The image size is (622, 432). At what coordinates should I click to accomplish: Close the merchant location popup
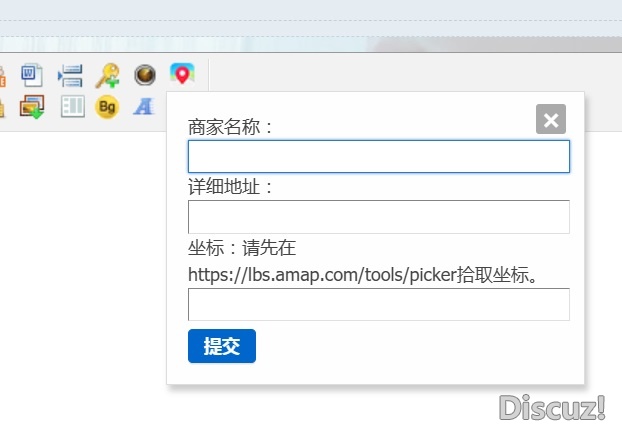tap(551, 119)
